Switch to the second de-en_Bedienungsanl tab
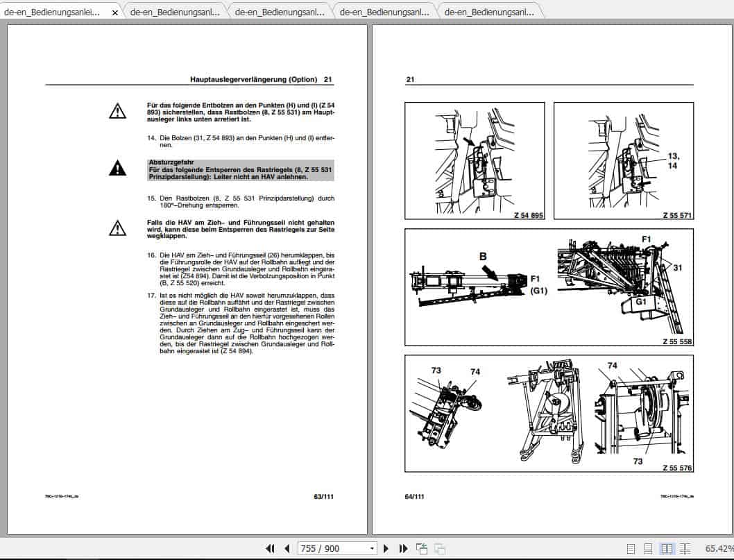The image size is (734, 560). 172,11
